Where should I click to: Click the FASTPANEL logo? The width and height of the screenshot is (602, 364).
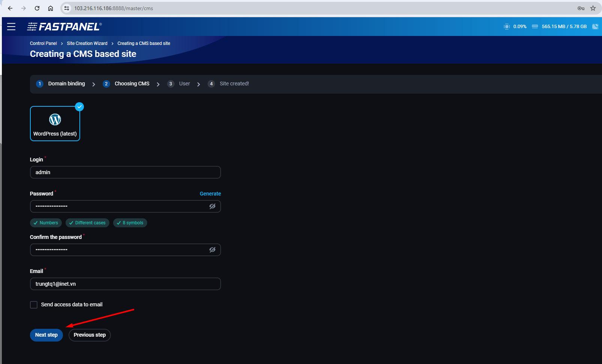(x=64, y=27)
